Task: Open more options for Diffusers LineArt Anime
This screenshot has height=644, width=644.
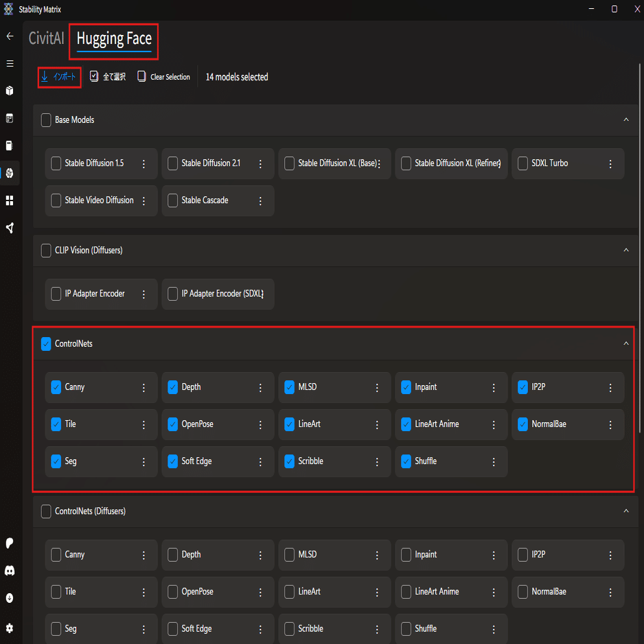Action: tap(494, 593)
